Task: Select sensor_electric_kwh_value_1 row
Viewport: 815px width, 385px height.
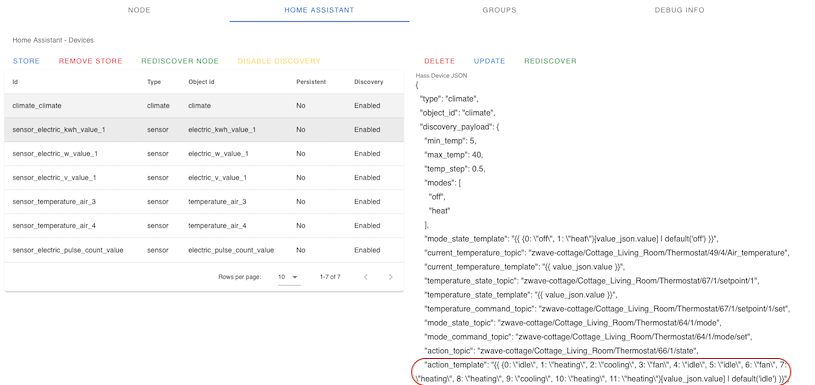Action: click(x=204, y=129)
